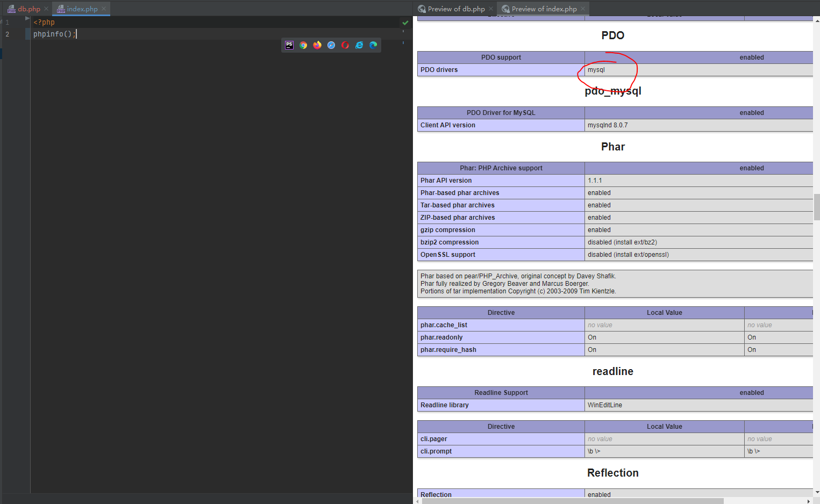This screenshot has width=820, height=504.
Task: Open page in Microsoft Edge
Action: 373,45
